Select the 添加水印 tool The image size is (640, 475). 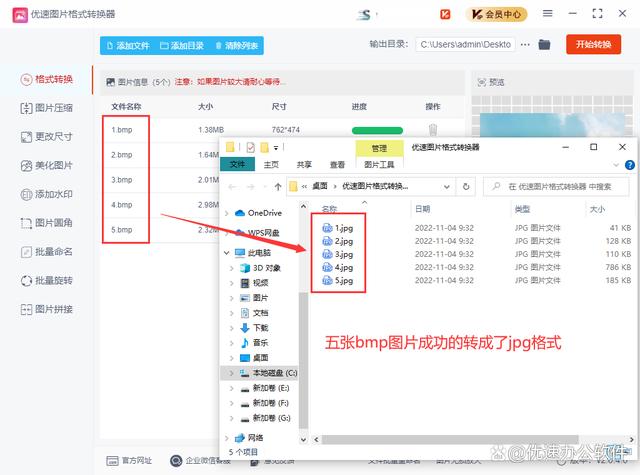click(47, 194)
